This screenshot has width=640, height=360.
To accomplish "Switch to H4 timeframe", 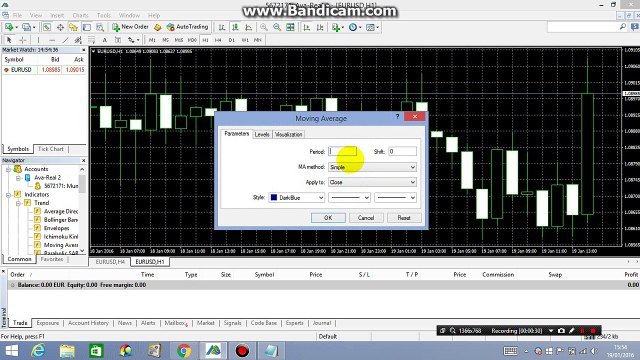I will [x=218, y=40].
